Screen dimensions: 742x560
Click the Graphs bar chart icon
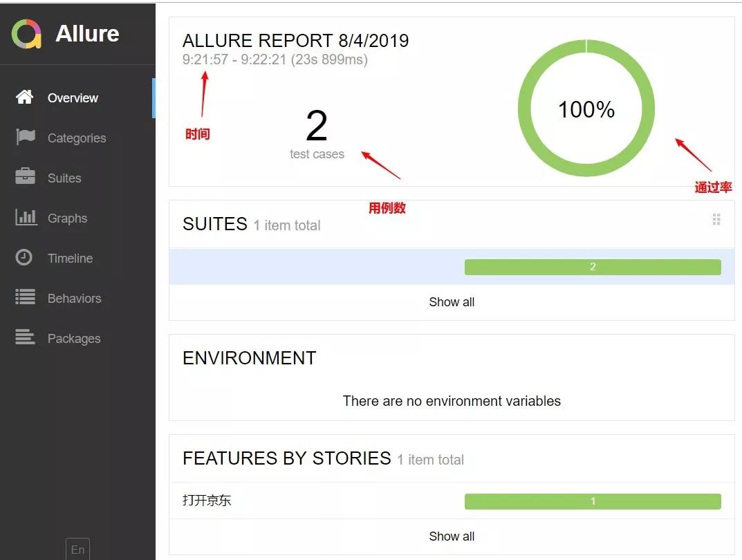26,217
